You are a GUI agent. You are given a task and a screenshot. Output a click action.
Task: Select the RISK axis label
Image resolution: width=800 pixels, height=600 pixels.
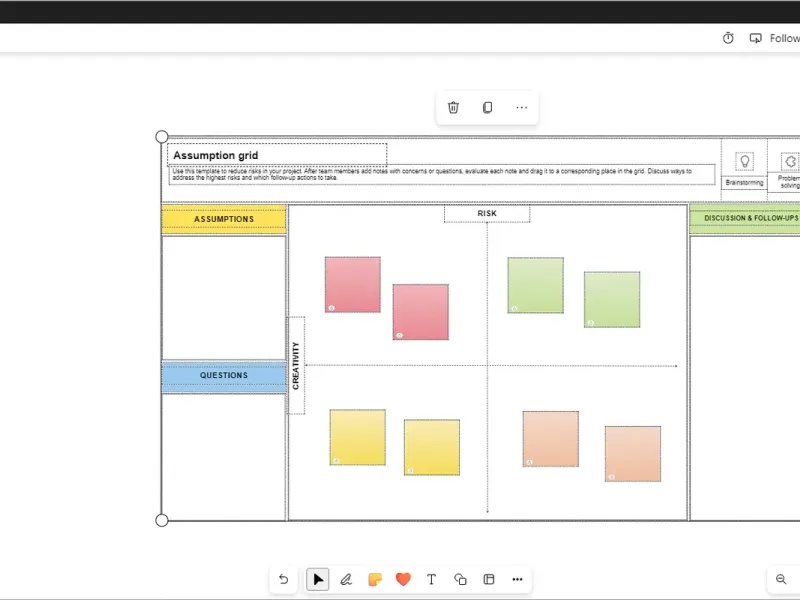point(487,213)
